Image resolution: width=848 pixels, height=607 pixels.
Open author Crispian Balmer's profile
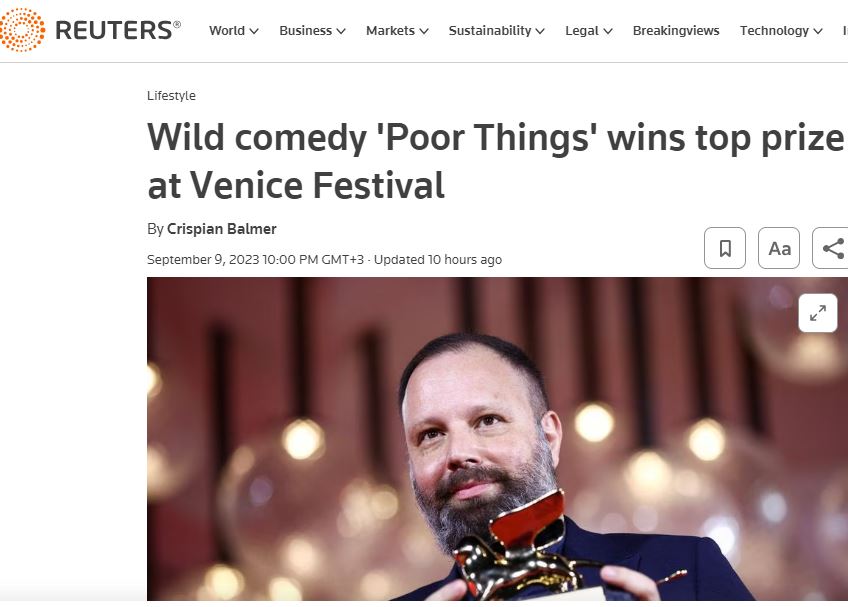pyautogui.click(x=222, y=229)
